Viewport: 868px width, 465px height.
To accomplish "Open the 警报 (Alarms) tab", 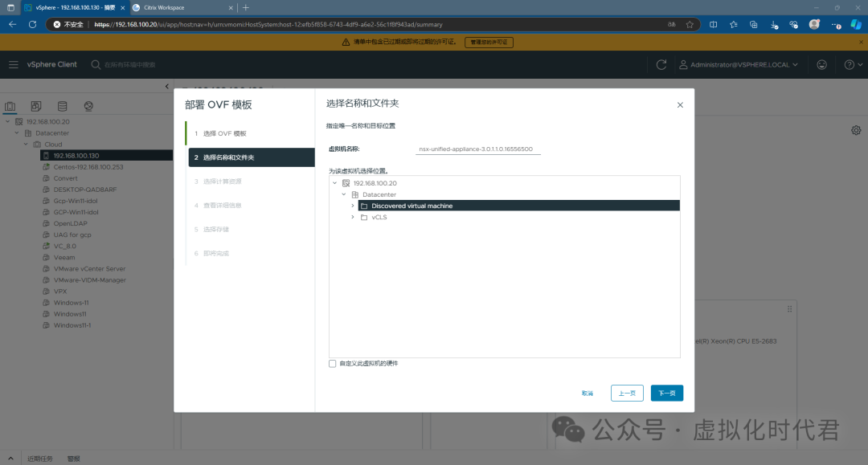I will click(74, 459).
